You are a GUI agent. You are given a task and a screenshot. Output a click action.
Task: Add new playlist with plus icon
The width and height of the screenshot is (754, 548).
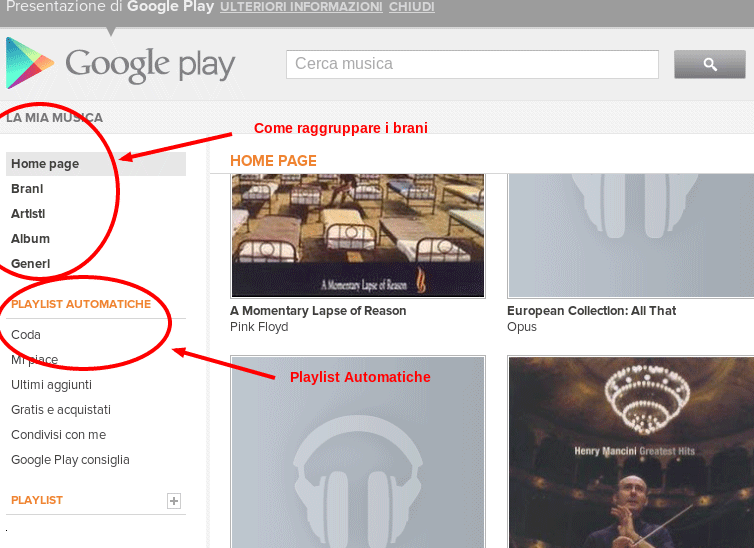coord(174,501)
